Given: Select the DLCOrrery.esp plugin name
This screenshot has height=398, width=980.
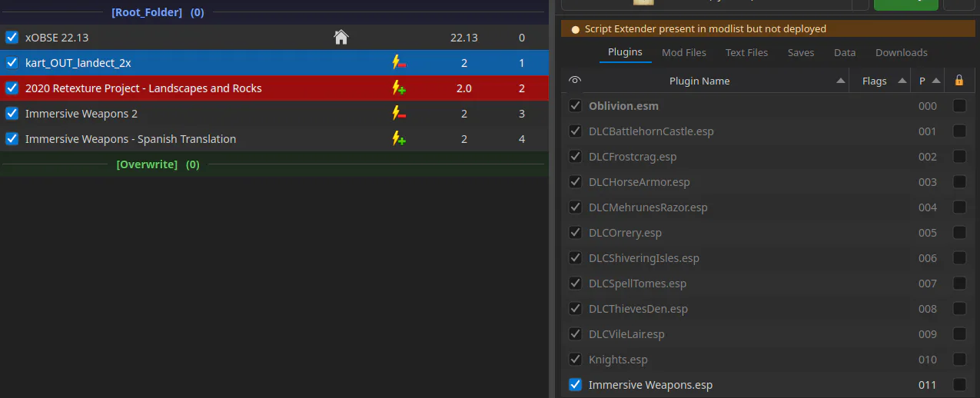Looking at the screenshot, I should tap(625, 233).
